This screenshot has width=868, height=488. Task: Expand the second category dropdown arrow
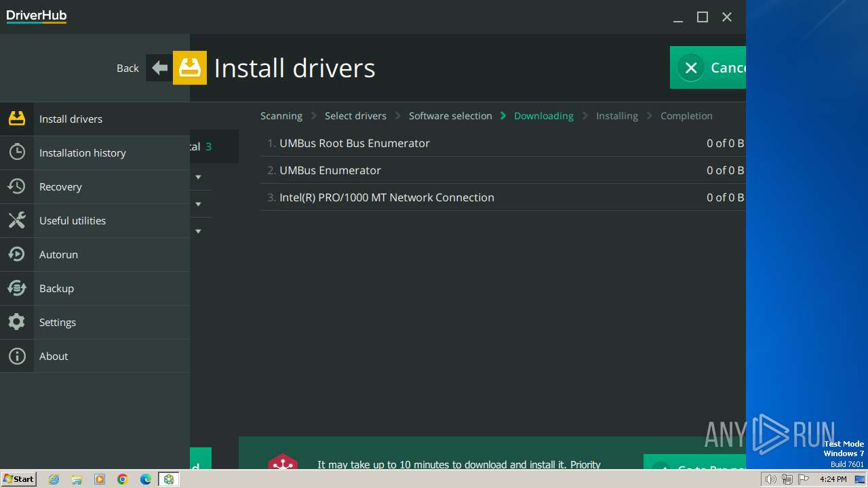(198, 204)
